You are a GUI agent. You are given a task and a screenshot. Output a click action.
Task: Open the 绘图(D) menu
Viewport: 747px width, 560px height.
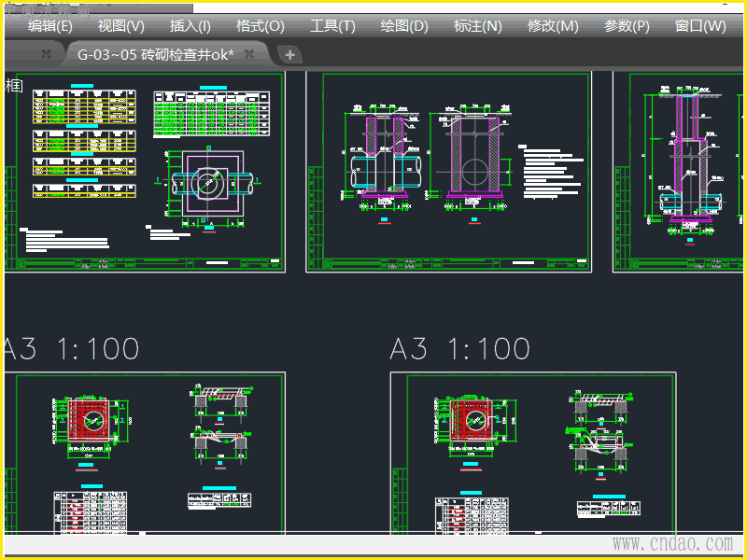(x=404, y=26)
